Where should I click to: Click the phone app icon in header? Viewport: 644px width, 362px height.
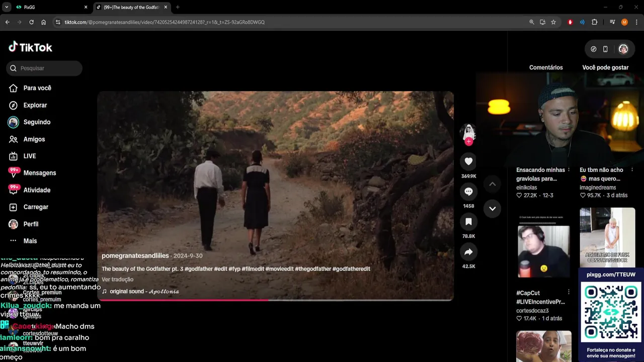point(605,49)
